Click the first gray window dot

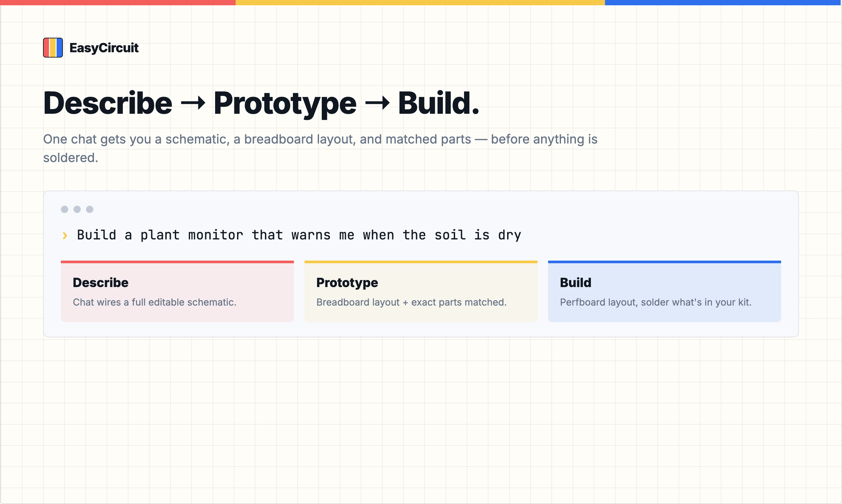65,209
